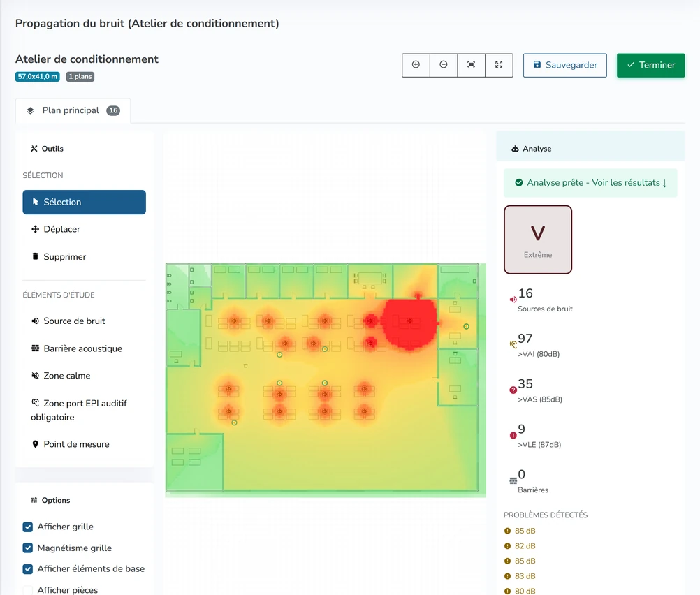Click the large red noise zone on heatmap
This screenshot has width=700, height=595.
pos(409,322)
